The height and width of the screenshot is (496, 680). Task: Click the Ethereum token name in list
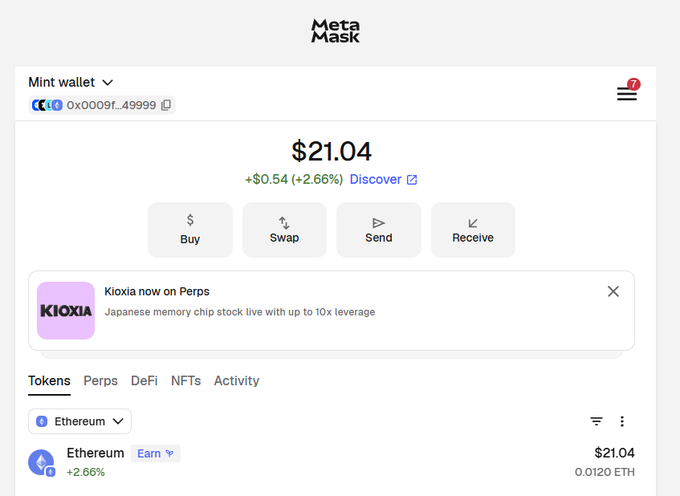point(95,453)
